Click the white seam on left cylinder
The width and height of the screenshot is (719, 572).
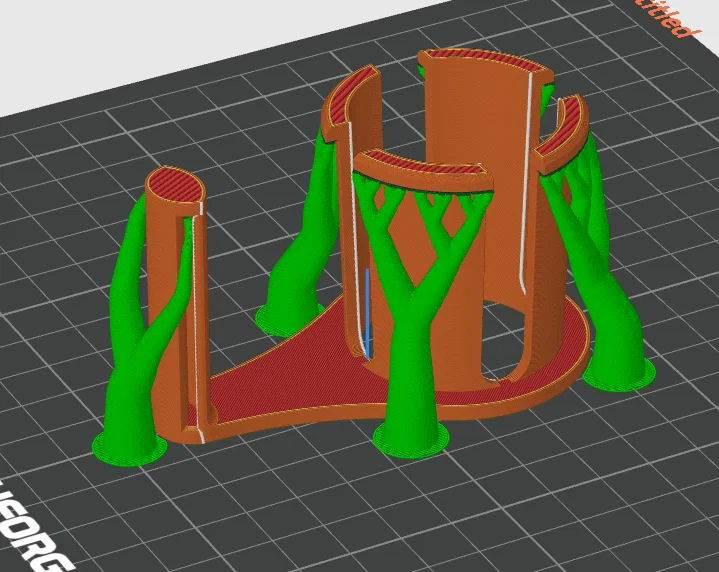(x=198, y=321)
